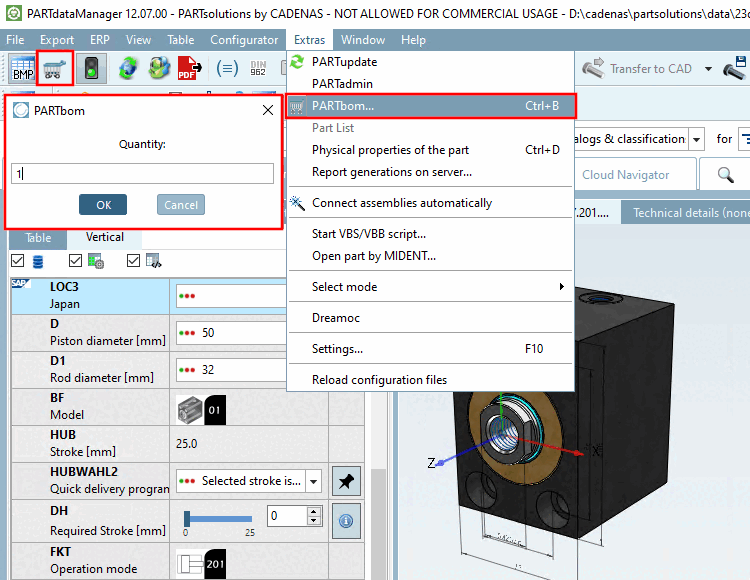Open the Help menu
The width and height of the screenshot is (750, 580).
click(413, 40)
